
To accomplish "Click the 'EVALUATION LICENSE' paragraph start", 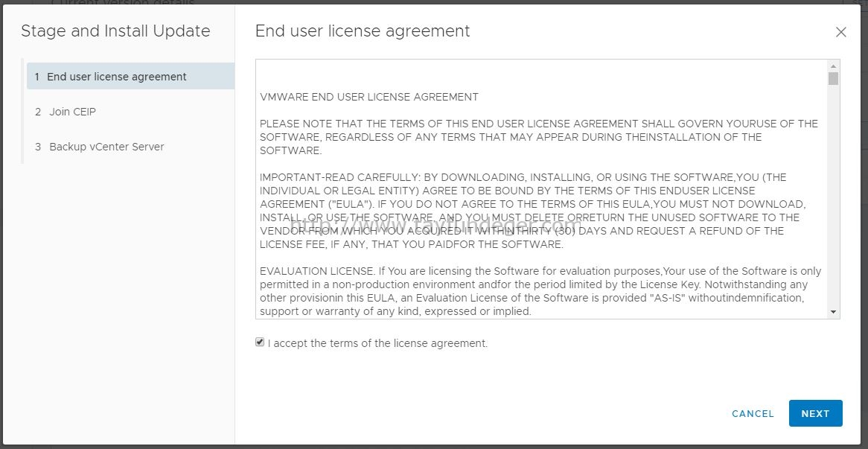I will point(319,271).
